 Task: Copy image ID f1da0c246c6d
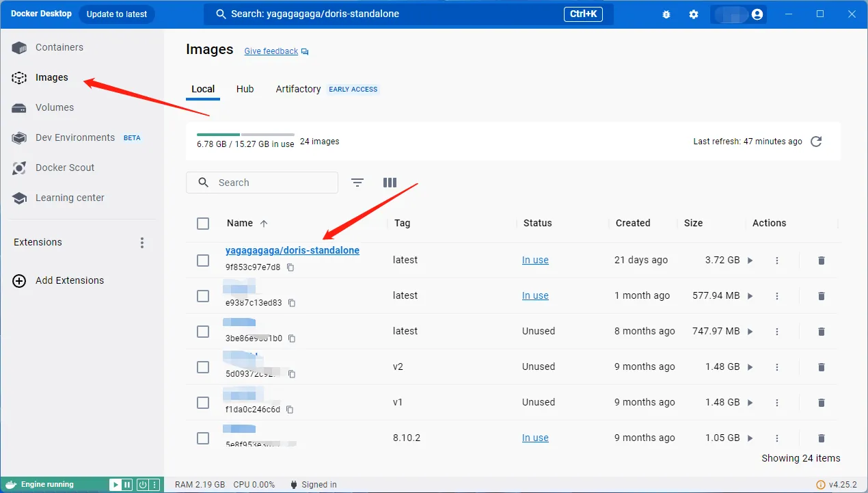point(290,410)
